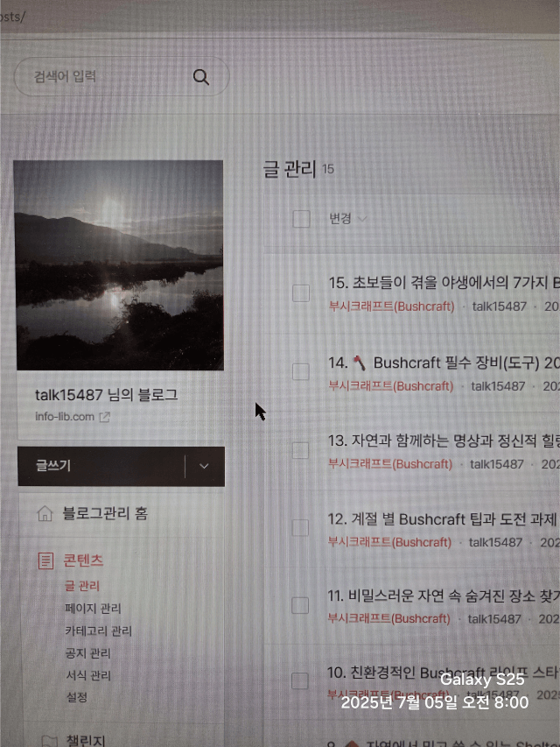Click the 글 관리 page heading
Screen dimensions: 560x747
(290, 169)
